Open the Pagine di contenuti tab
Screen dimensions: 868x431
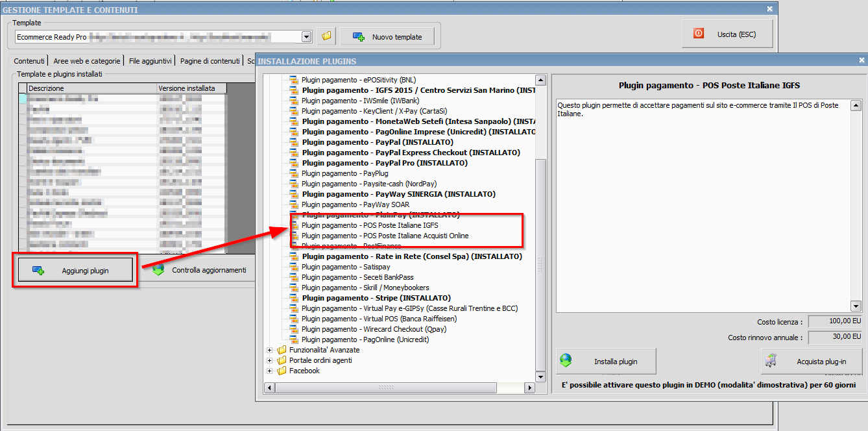pos(210,61)
